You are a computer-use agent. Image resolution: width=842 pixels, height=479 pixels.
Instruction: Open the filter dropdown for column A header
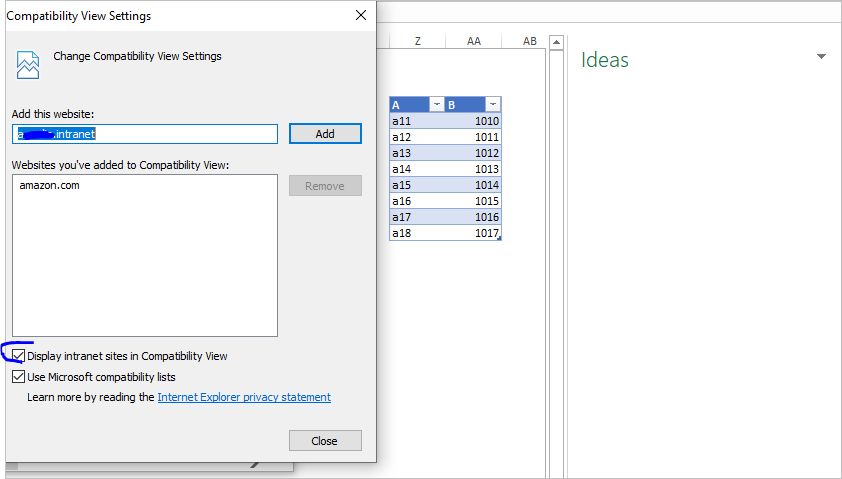coord(437,104)
